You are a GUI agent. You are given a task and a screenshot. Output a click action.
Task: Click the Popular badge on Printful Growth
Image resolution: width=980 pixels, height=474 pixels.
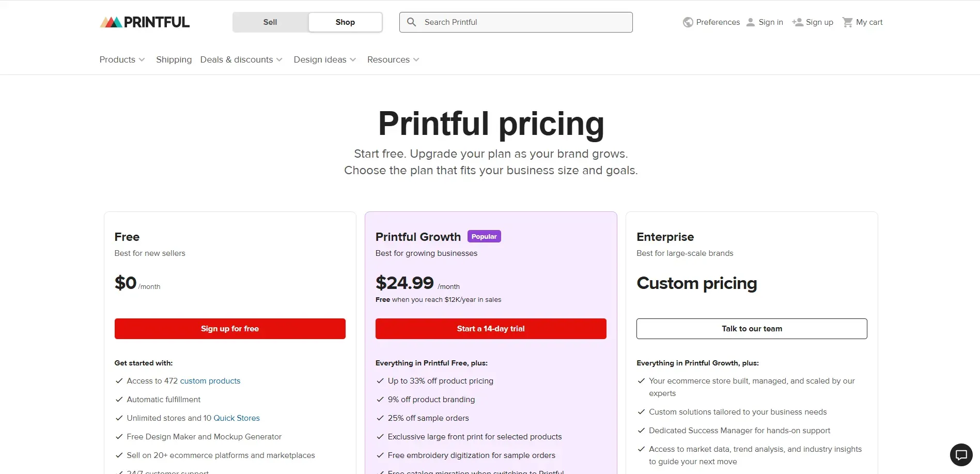tap(484, 236)
